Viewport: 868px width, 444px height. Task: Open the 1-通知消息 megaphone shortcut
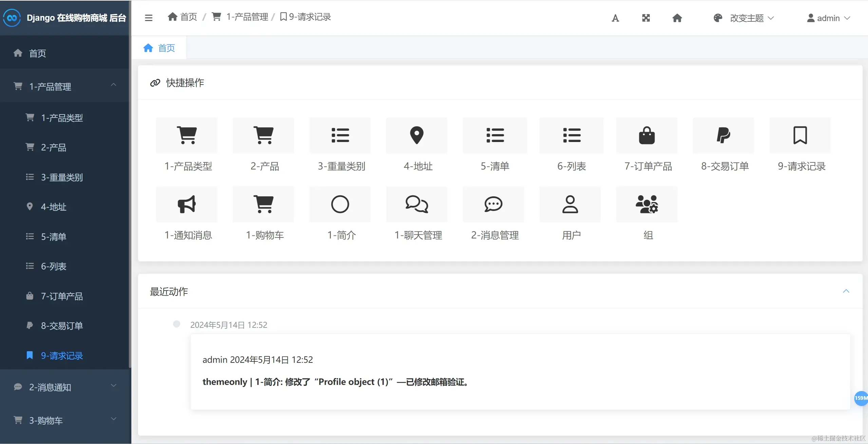coord(187,204)
